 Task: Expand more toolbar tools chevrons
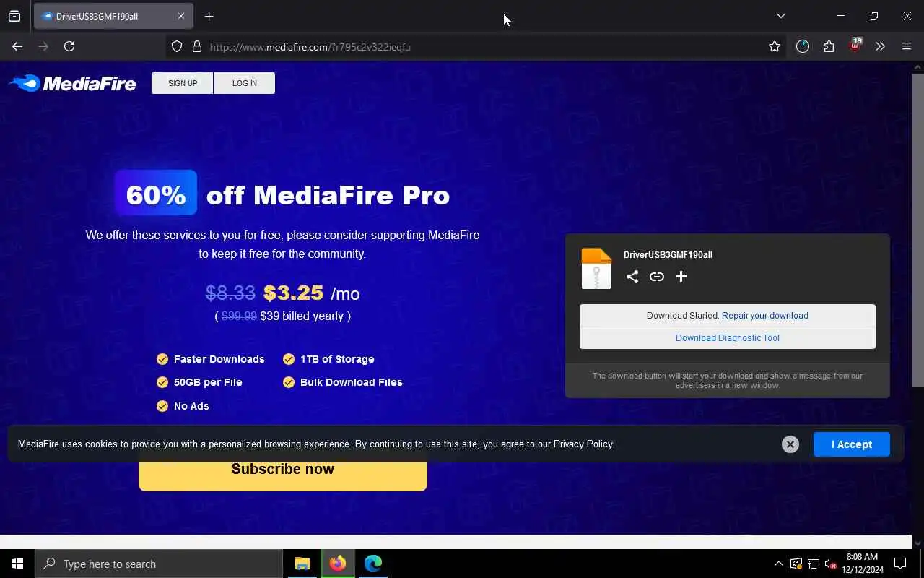pos(880,46)
